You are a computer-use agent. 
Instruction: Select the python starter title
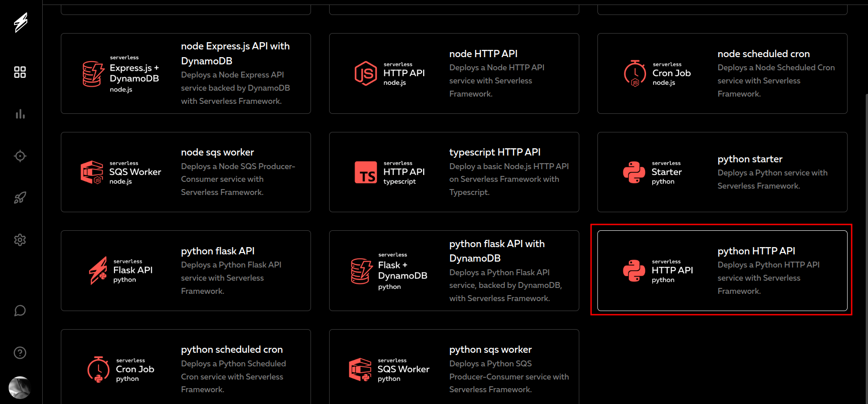tap(750, 159)
